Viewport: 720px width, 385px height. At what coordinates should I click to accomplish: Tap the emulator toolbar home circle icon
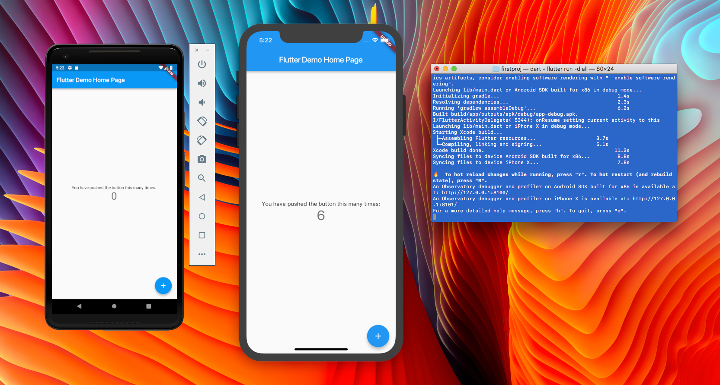coord(202,216)
